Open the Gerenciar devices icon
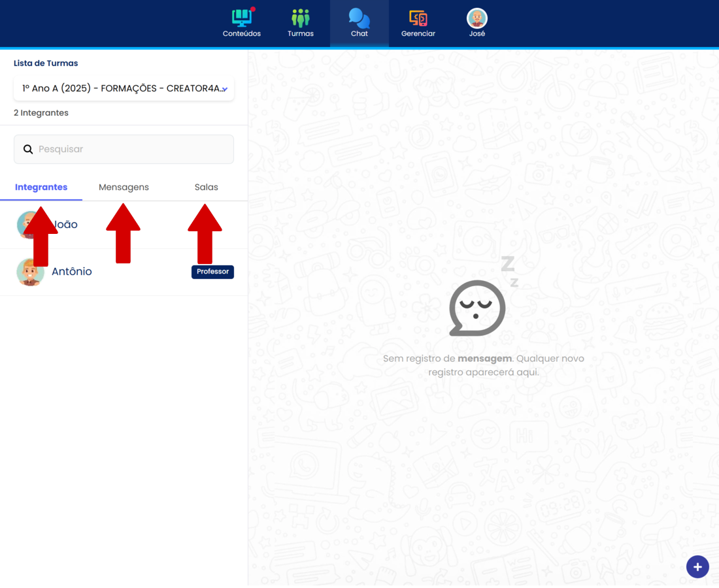This screenshot has height=588, width=719. click(x=418, y=18)
